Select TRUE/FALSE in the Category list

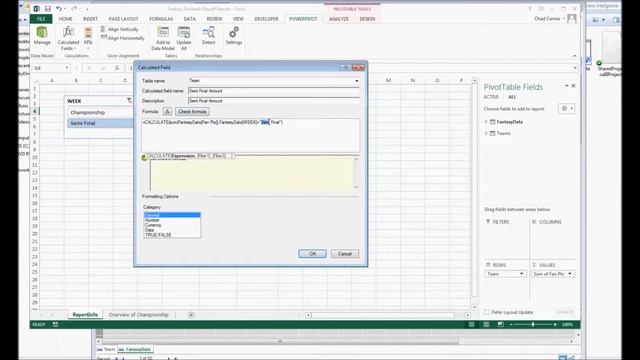coord(172,235)
